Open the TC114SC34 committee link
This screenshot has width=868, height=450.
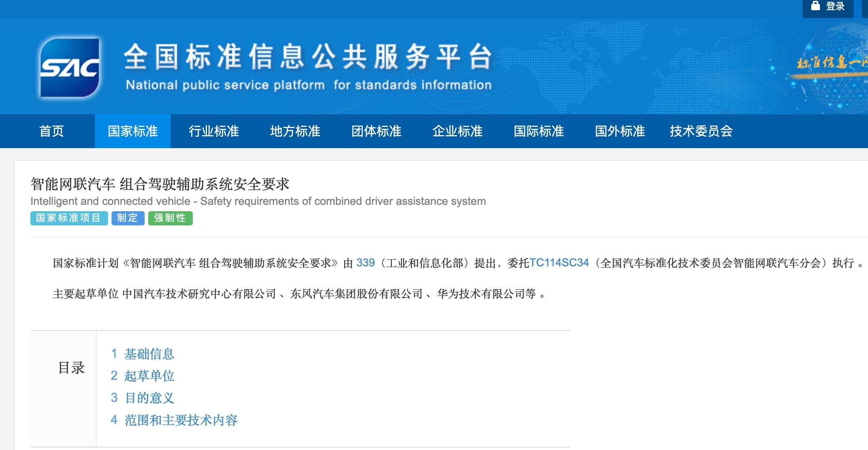tap(559, 263)
